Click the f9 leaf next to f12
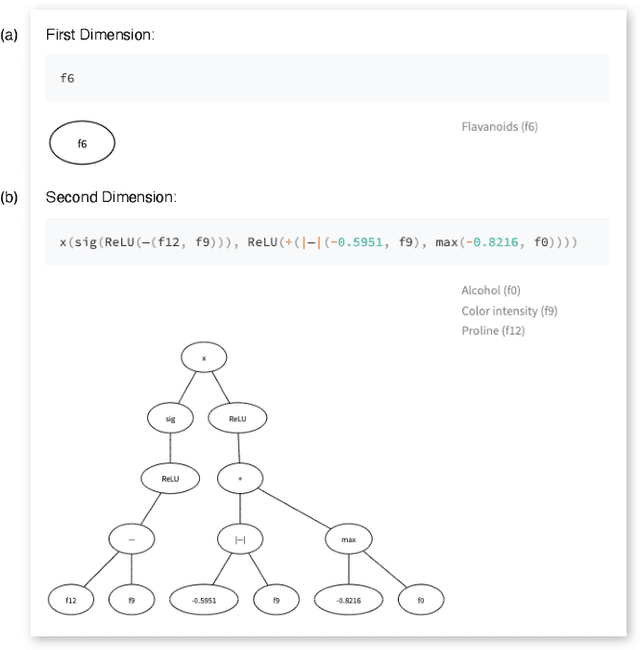The height and width of the screenshot is (650, 640). coord(134,599)
